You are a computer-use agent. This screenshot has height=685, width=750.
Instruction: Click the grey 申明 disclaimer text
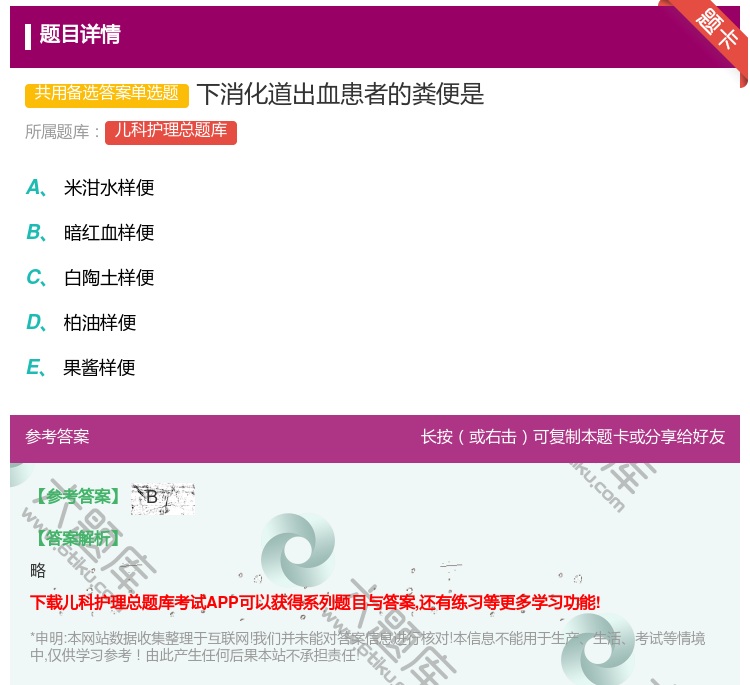click(x=367, y=647)
